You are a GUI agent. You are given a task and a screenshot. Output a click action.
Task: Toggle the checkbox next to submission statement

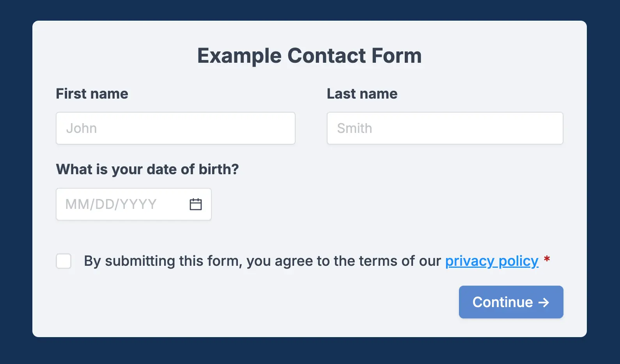point(64,261)
